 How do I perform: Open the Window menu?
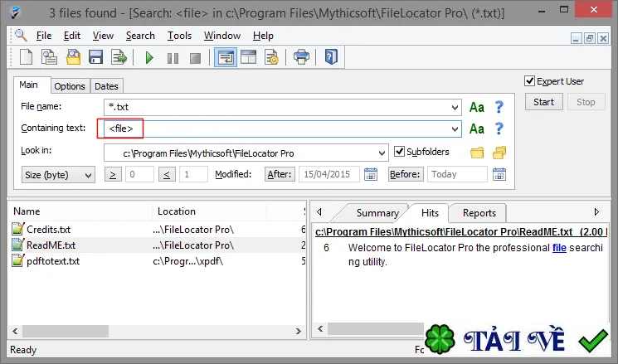221,36
